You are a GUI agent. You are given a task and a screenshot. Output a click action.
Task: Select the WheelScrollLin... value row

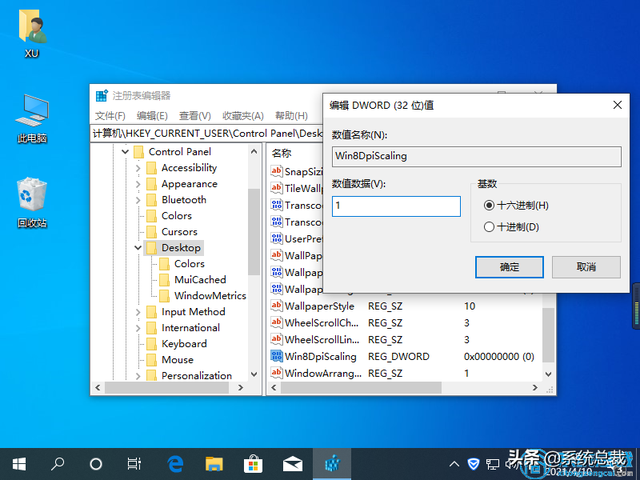[x=404, y=340]
